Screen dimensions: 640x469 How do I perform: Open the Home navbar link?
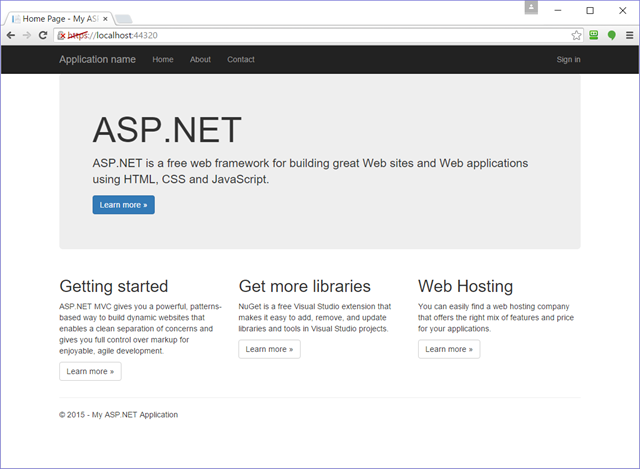(x=163, y=60)
